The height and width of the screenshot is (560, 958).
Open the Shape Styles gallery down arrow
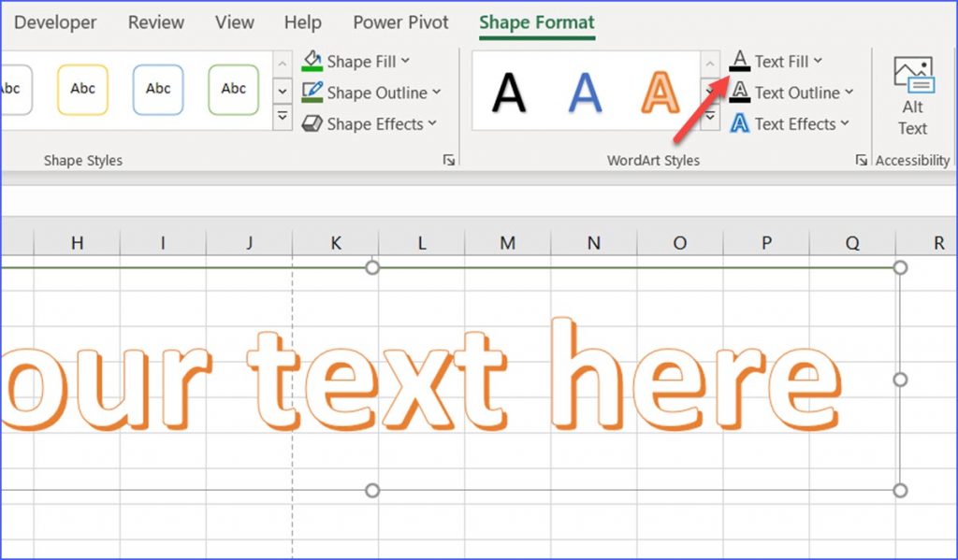coord(283,91)
